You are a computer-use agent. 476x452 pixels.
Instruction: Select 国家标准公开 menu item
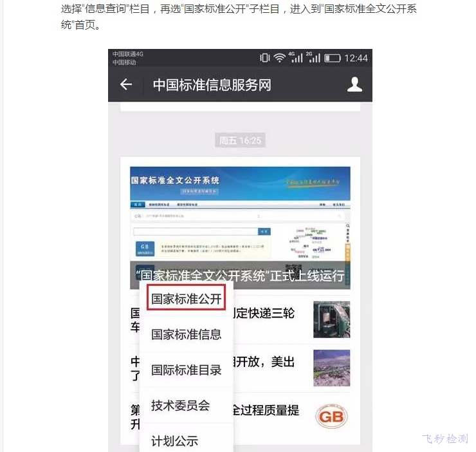pos(186,298)
